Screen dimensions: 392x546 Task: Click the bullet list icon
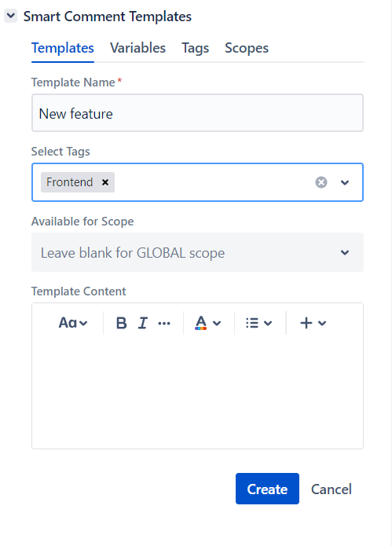pyautogui.click(x=252, y=323)
